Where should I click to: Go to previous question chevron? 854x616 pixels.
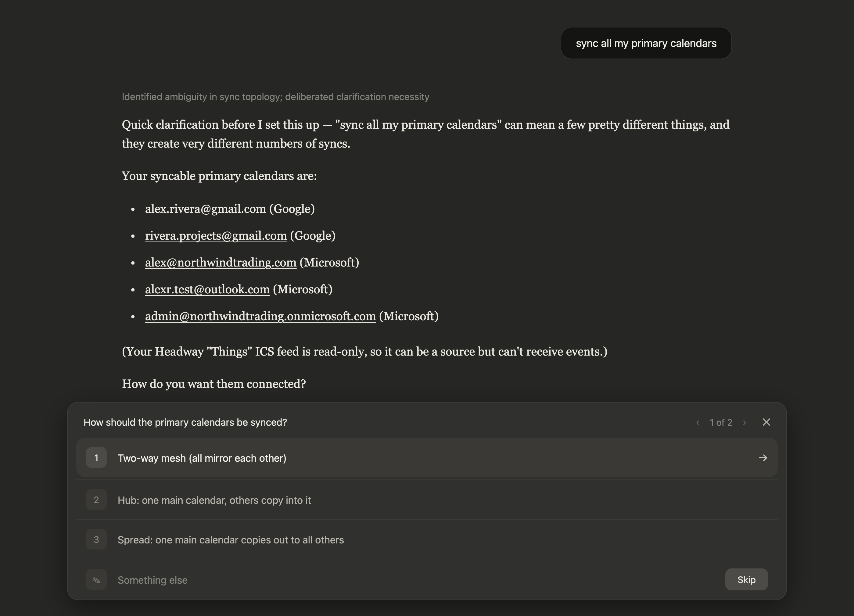coord(698,422)
